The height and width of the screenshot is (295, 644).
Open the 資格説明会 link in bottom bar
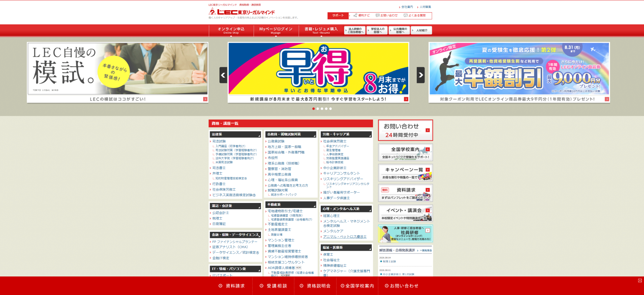[315, 286]
